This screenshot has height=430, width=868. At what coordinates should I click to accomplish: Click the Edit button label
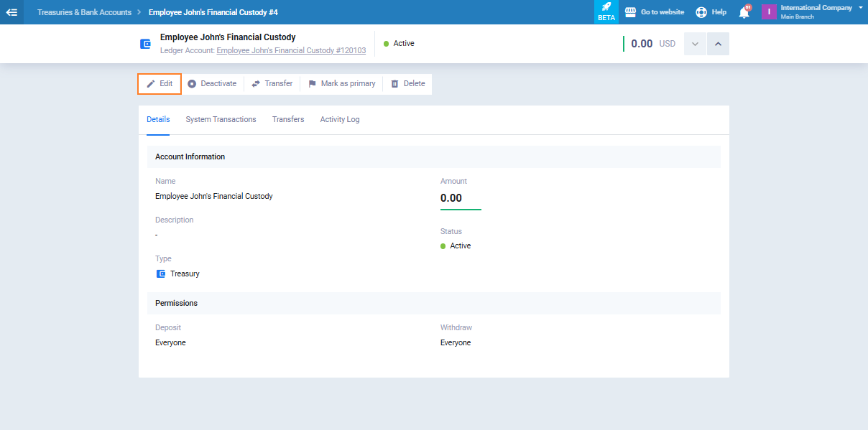coord(166,84)
